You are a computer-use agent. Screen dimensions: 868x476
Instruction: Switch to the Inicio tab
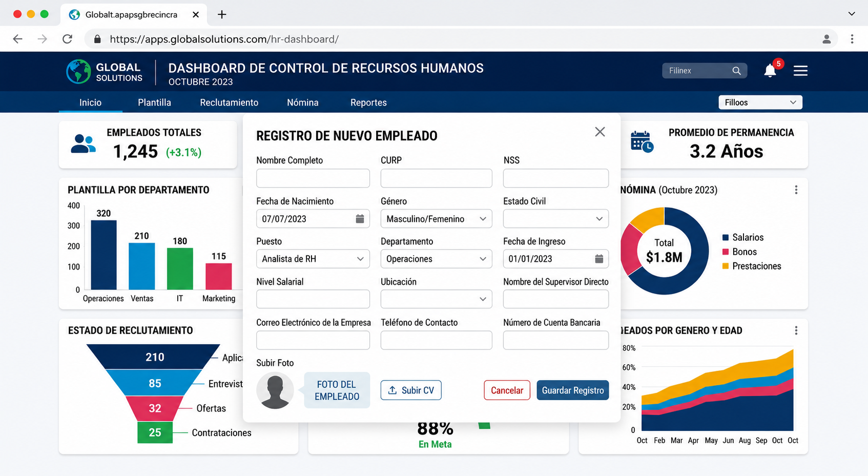(x=90, y=102)
